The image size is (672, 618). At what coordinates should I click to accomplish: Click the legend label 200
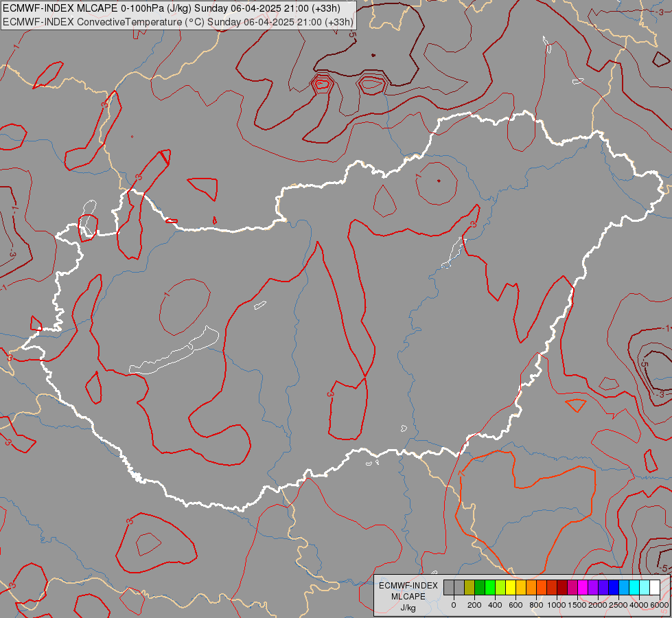[474, 605]
